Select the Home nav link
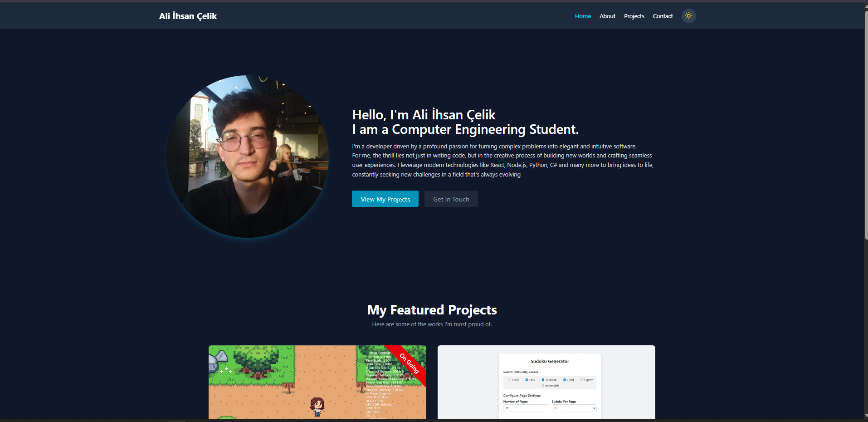 tap(583, 16)
